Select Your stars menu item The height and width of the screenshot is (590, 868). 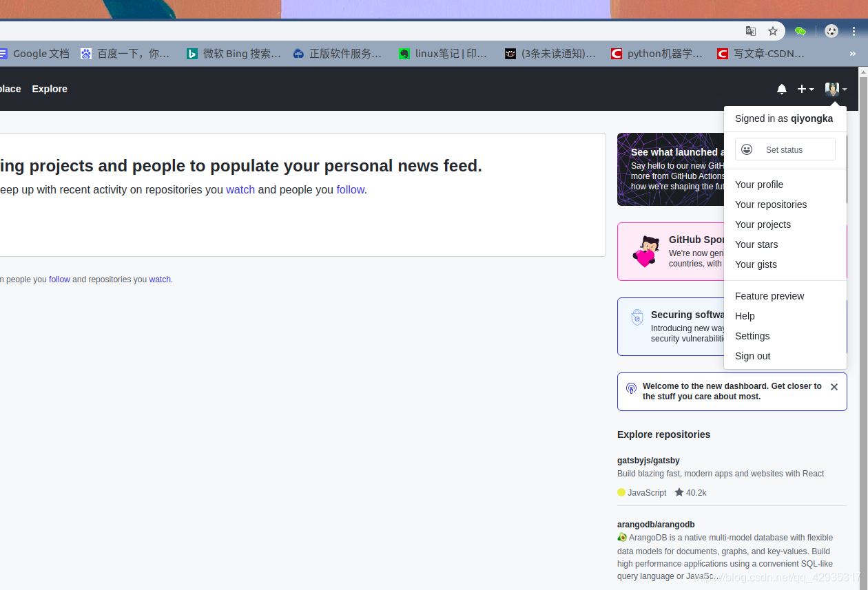click(785, 244)
